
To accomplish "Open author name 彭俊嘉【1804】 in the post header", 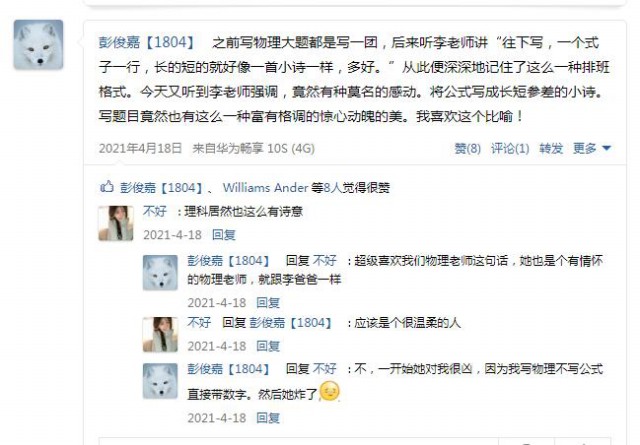I will 147,42.
